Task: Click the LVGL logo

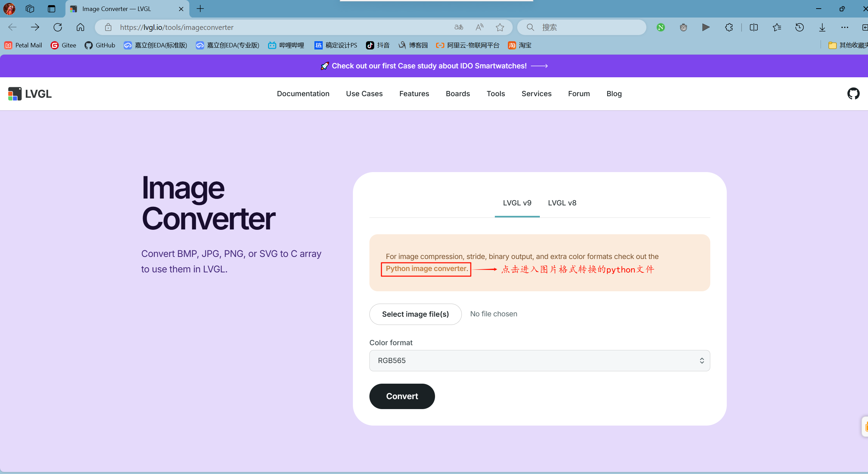Action: (30, 94)
